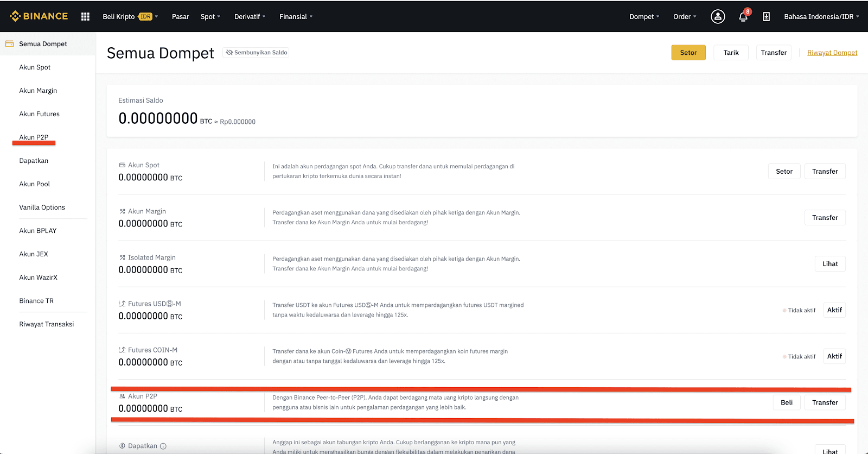
Task: Click Aktif for Futures COIN-M
Action: point(834,356)
